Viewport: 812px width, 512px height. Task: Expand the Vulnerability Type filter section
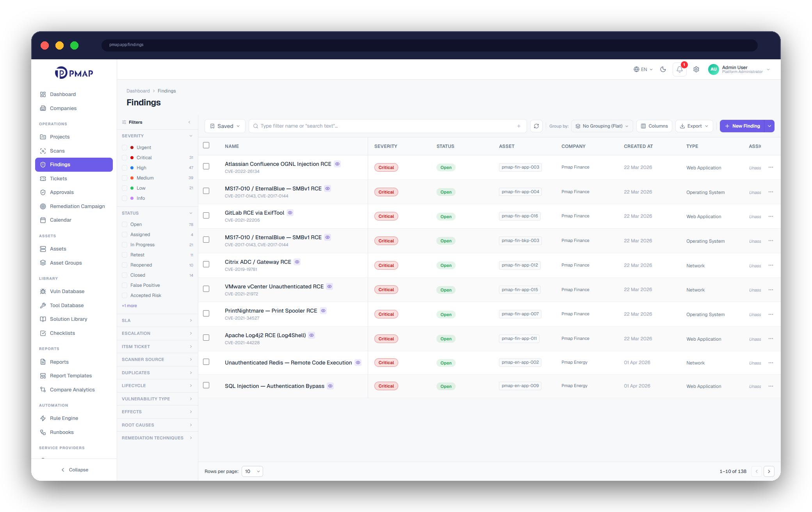tap(157, 399)
